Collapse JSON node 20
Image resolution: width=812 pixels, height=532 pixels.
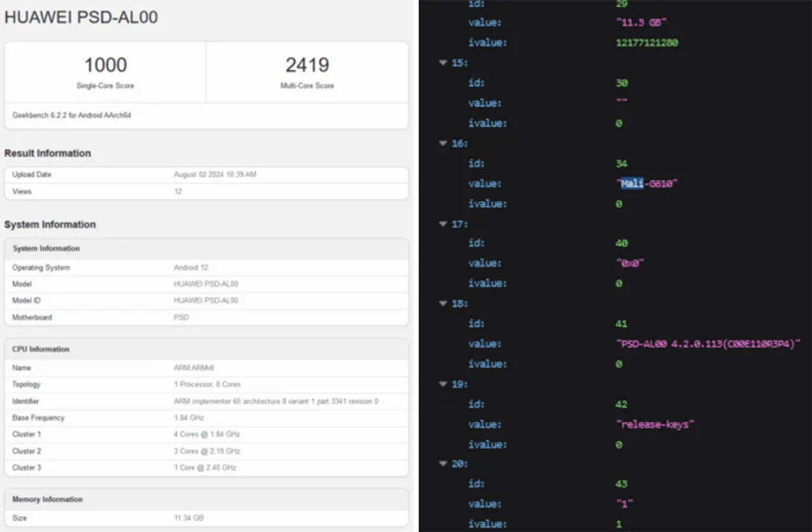point(443,464)
